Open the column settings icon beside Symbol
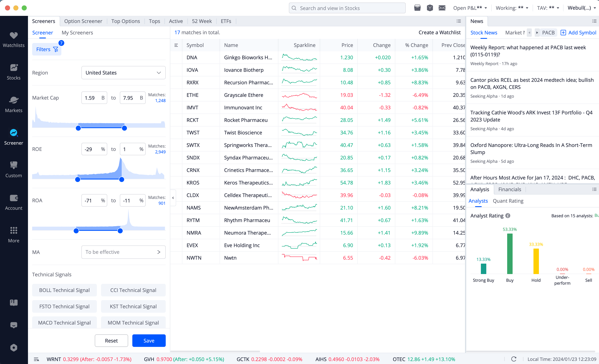The height and width of the screenshot is (364, 599). 176,45
